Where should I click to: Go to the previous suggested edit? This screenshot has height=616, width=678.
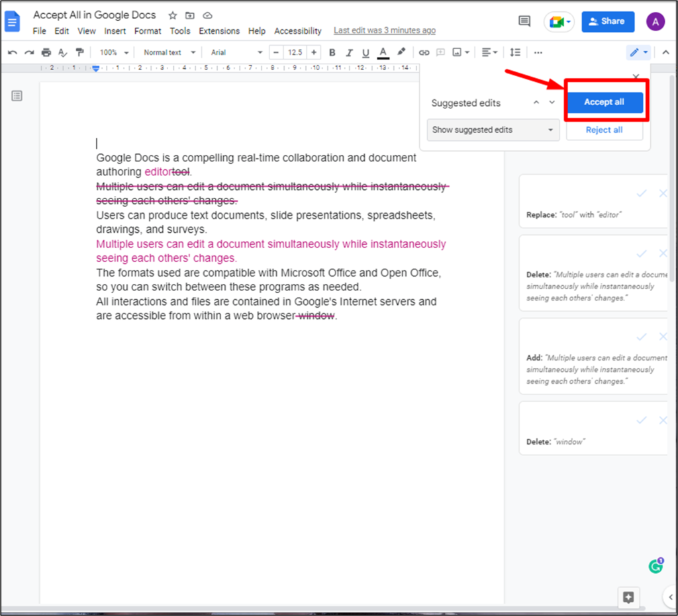point(536,103)
